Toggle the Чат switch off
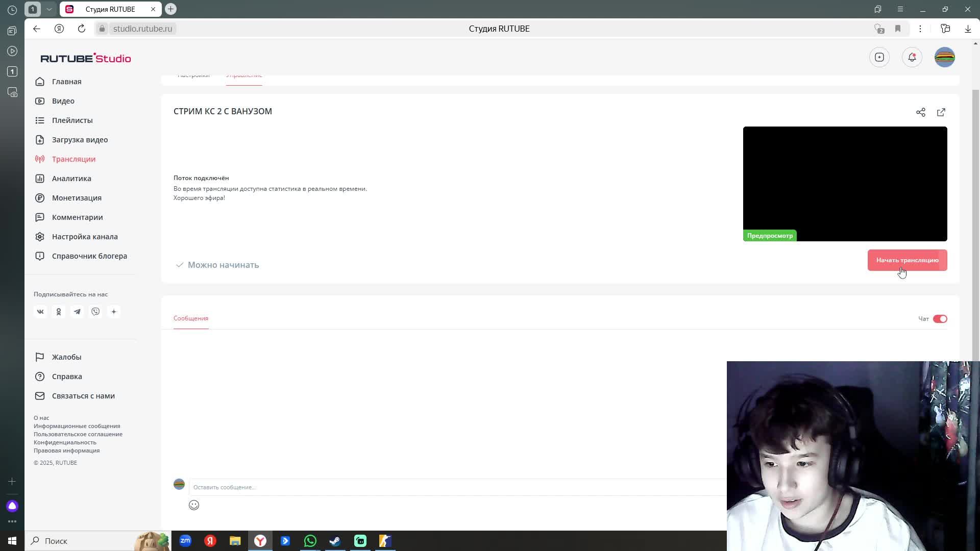Screen dimensions: 980x551 click(940, 319)
